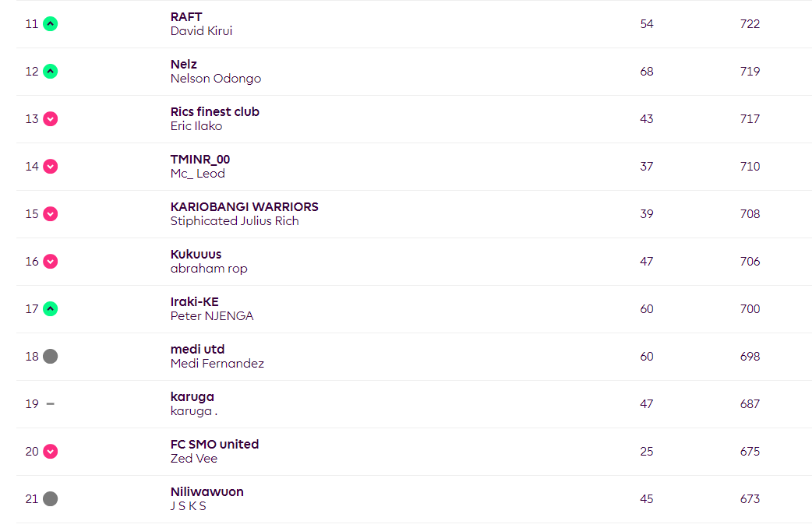Select the Niliwawuon row total 673

click(x=750, y=499)
